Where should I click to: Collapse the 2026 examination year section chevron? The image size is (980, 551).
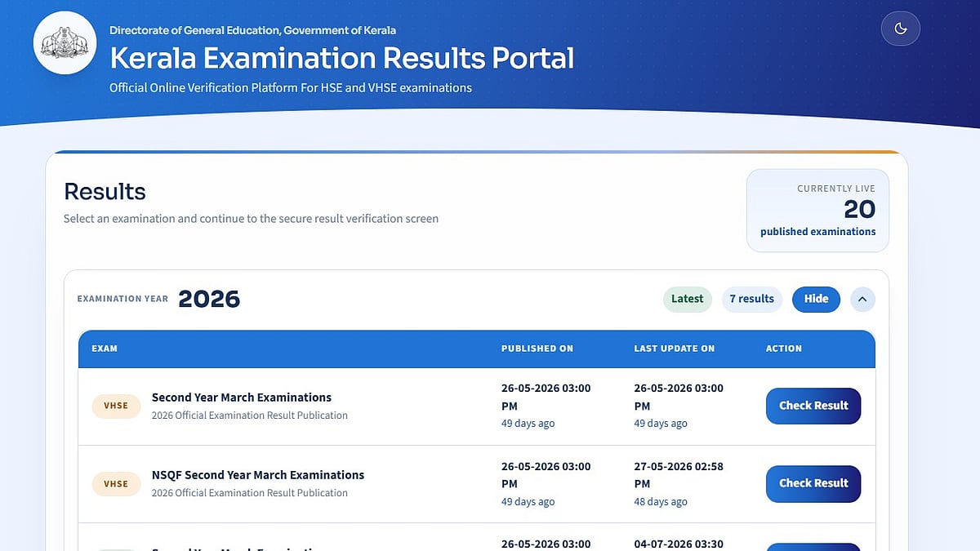click(862, 299)
